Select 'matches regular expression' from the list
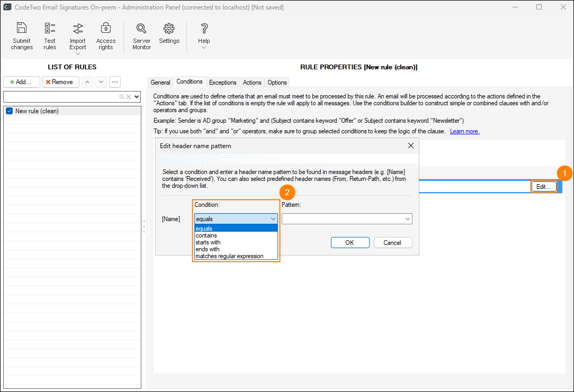This screenshot has width=574, height=392. click(229, 256)
